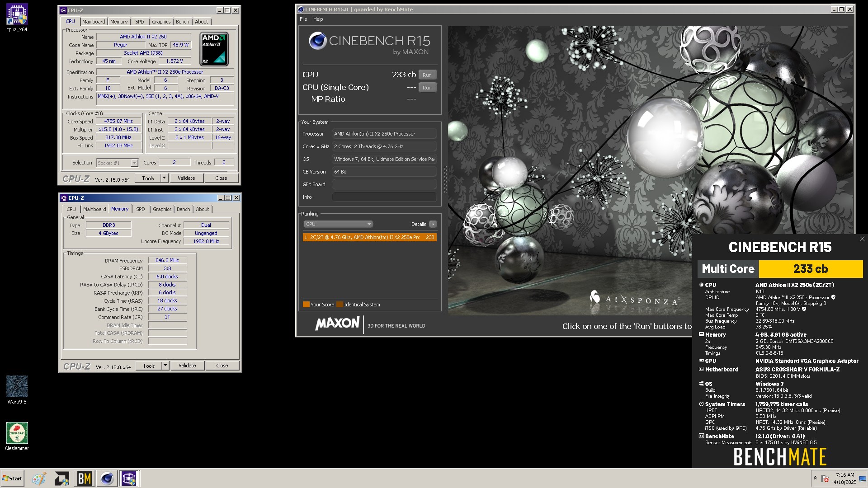This screenshot has width=868, height=488.
Task: Switch to CPU-Z taskbar icon
Action: pos(129,479)
